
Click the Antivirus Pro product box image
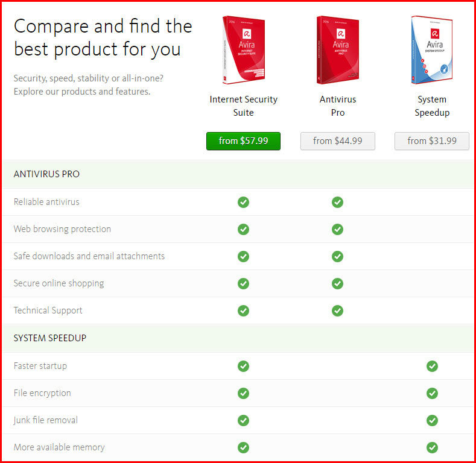[338, 50]
